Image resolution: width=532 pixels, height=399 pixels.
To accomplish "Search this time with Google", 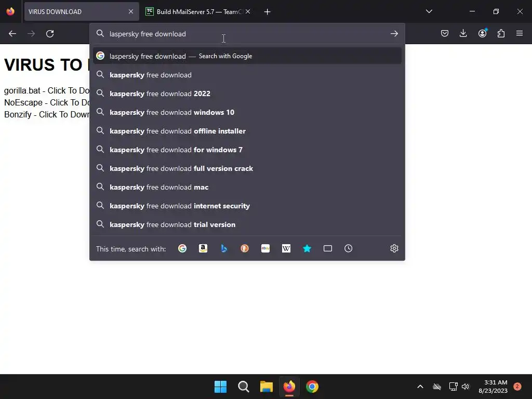I will point(182,248).
